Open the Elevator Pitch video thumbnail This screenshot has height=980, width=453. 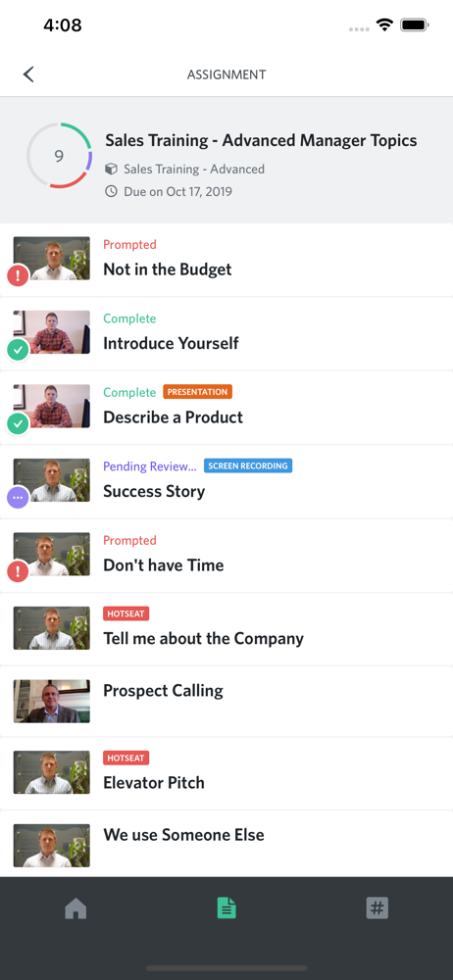(x=52, y=772)
